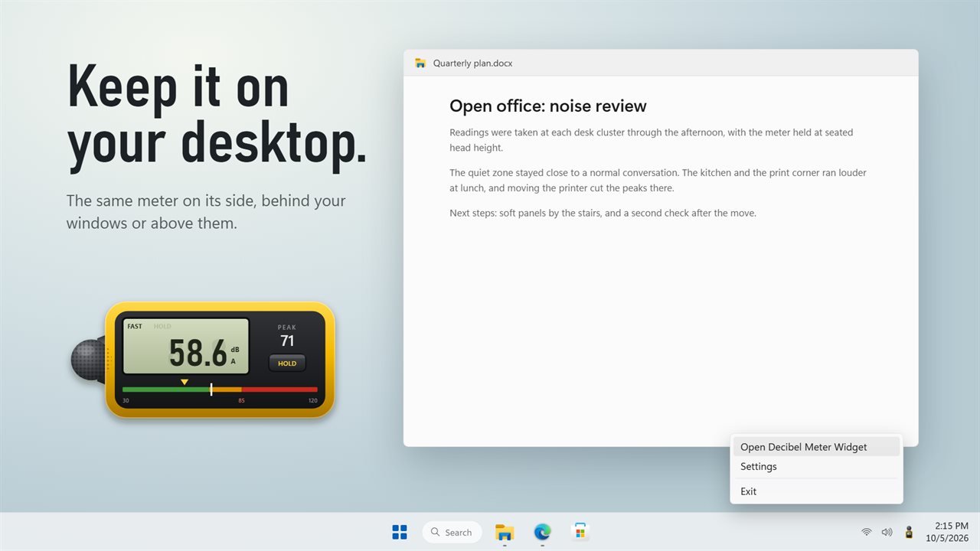Click the microphone on the meter widget
This screenshot has width=980, height=551.
tap(90, 360)
